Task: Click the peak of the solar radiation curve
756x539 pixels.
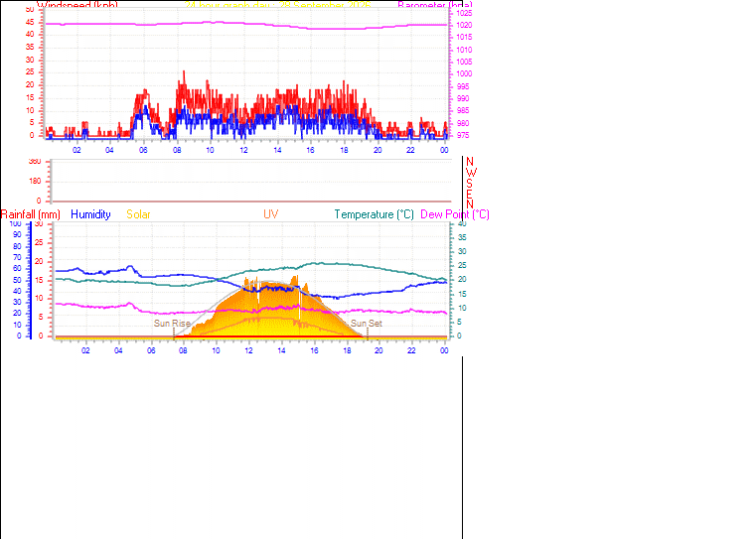Action: point(296,278)
